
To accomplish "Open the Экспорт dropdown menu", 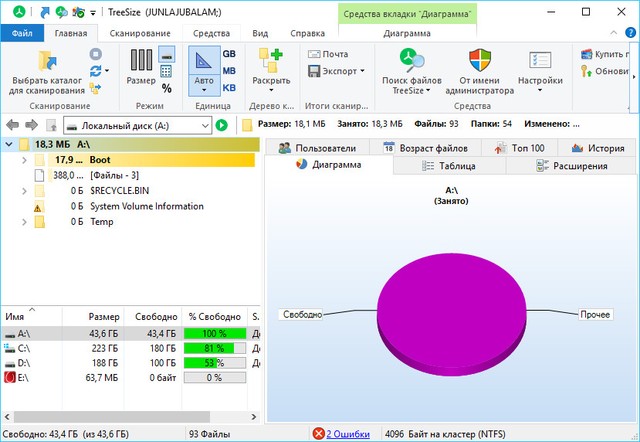I will coord(336,71).
